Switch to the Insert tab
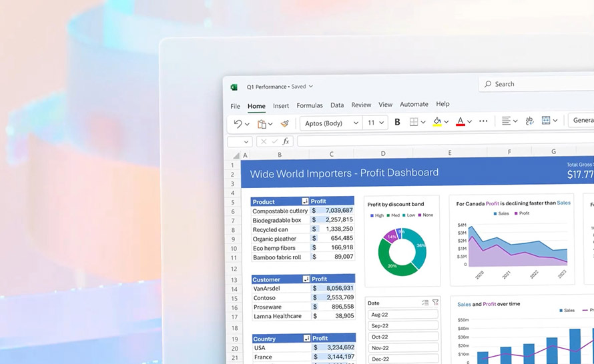The height and width of the screenshot is (364, 594). 281,106
